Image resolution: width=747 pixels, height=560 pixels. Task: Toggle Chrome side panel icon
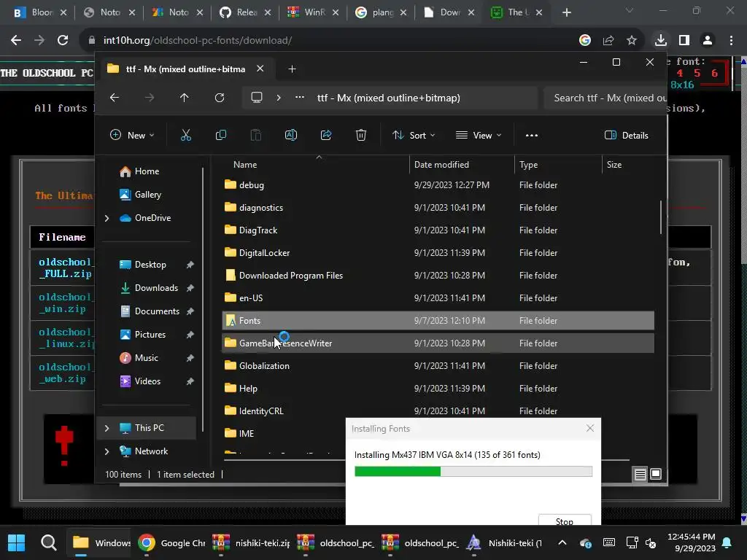click(x=684, y=41)
